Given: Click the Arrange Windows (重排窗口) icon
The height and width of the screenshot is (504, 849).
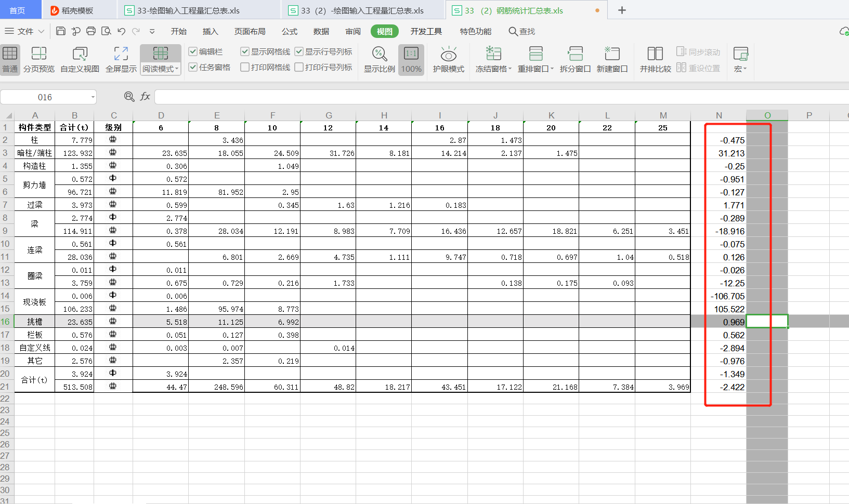Looking at the screenshot, I should [x=535, y=54].
